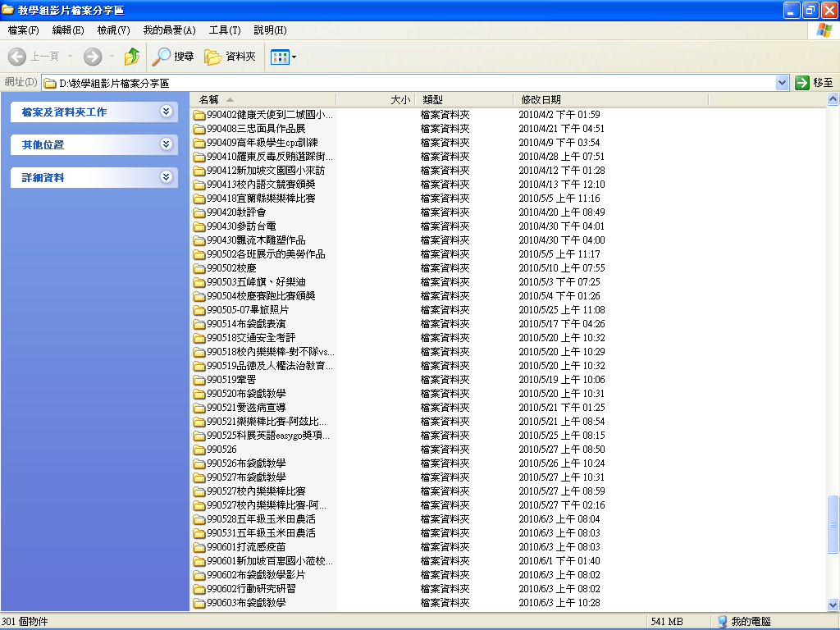
Task: Toggle the 資料夾 folders pane
Action: (231, 57)
